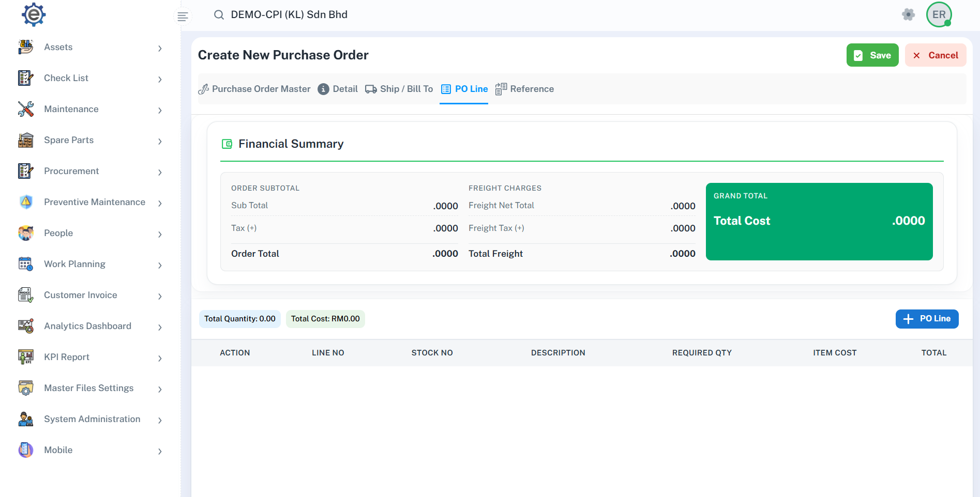The image size is (980, 497).
Task: Click the search magnifier icon
Action: pos(219,14)
